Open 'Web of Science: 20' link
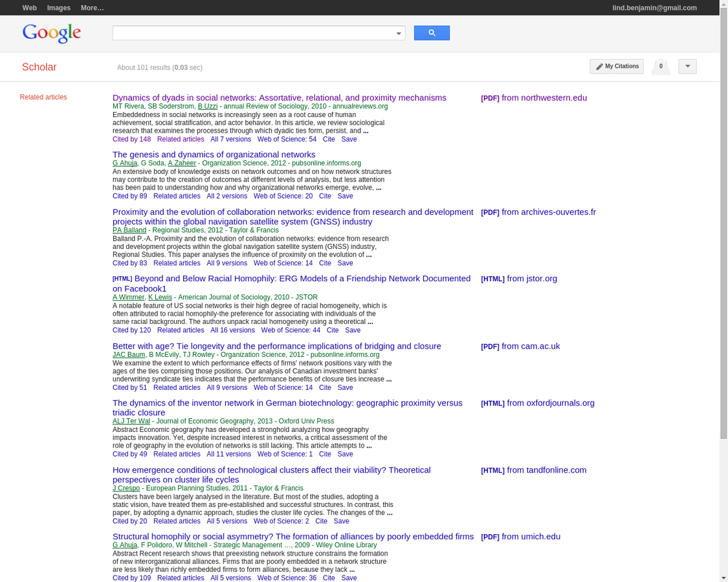 (x=283, y=196)
